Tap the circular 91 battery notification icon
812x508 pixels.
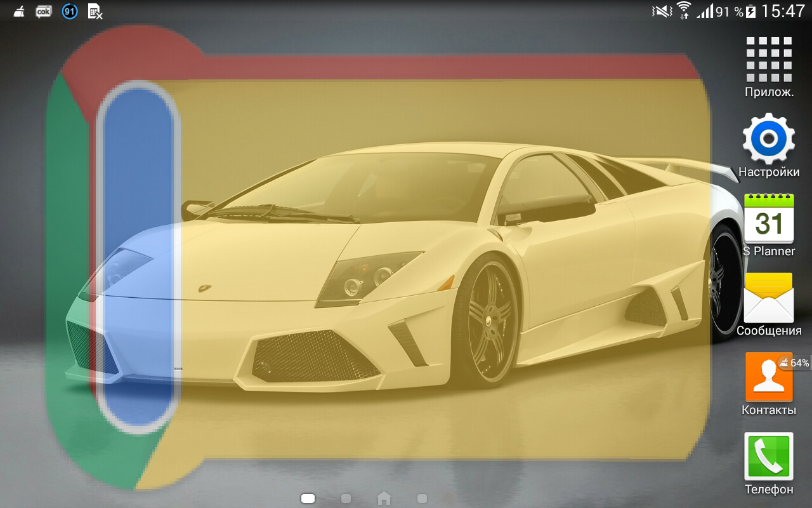[x=70, y=11]
